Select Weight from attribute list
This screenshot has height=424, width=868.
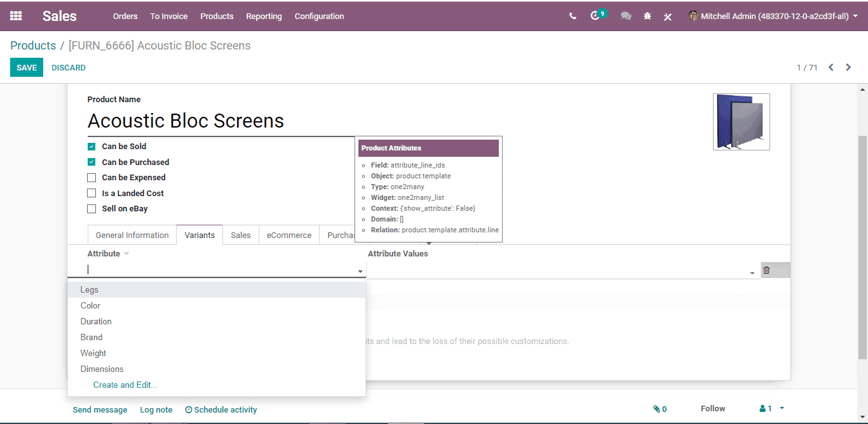click(217, 354)
